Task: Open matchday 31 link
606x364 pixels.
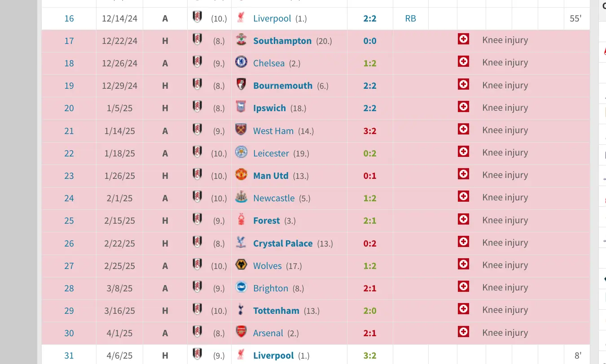Action: 69,355
